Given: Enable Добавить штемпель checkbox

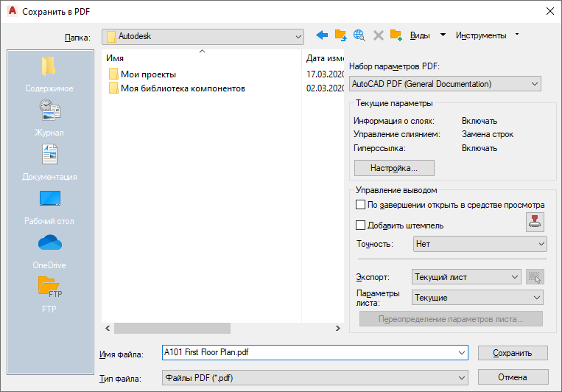Looking at the screenshot, I should [x=360, y=225].
